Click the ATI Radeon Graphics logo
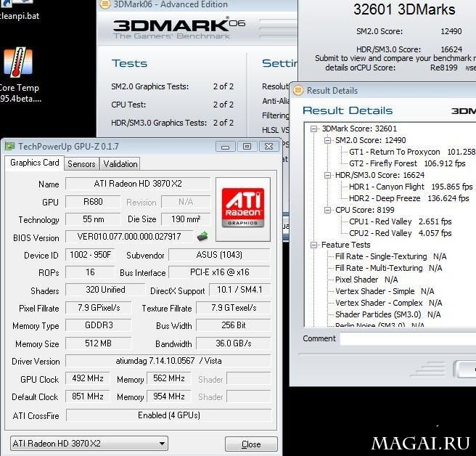The image size is (476, 456). click(243, 209)
